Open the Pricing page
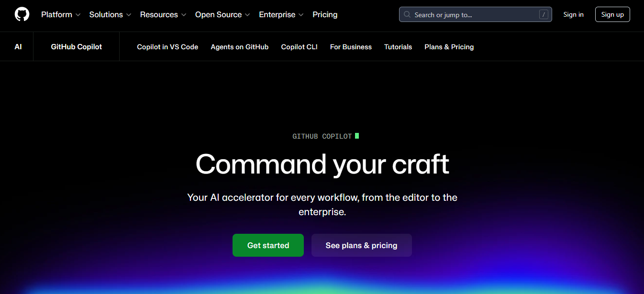Viewport: 644px width, 294px height. pyautogui.click(x=325, y=14)
